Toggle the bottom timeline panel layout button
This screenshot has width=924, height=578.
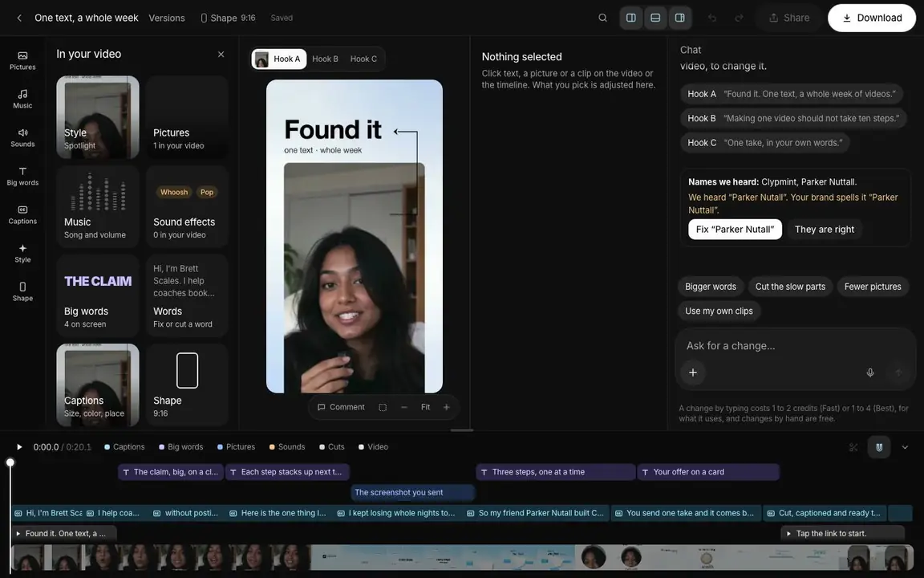click(x=654, y=18)
